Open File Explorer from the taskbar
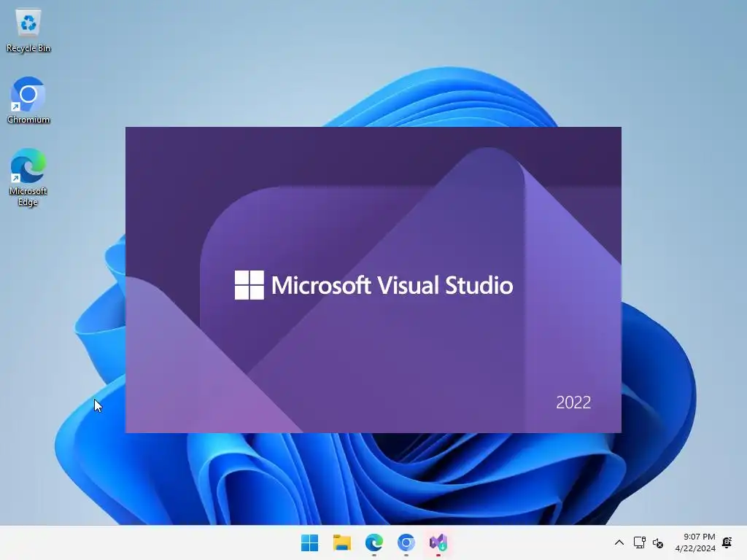747x560 pixels. click(x=342, y=542)
